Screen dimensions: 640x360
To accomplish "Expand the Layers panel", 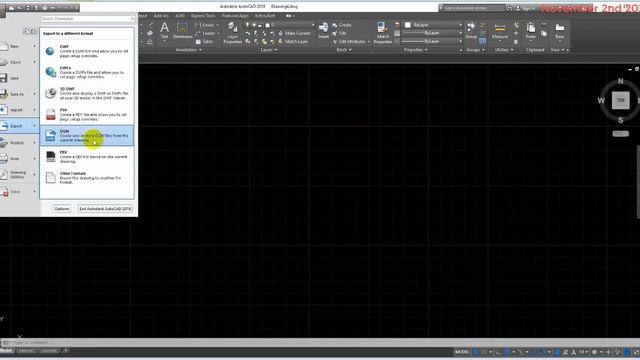I will (268, 50).
